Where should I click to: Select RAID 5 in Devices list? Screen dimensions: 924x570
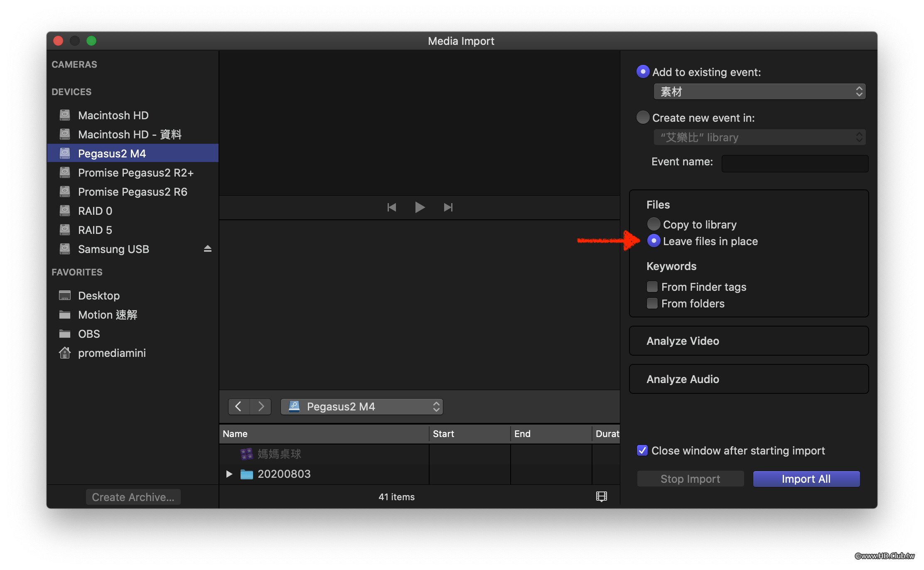click(x=133, y=230)
